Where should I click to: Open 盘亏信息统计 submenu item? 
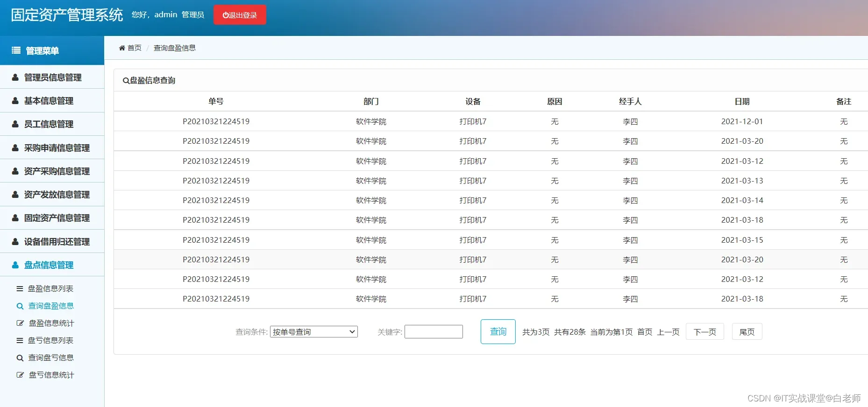(51, 375)
